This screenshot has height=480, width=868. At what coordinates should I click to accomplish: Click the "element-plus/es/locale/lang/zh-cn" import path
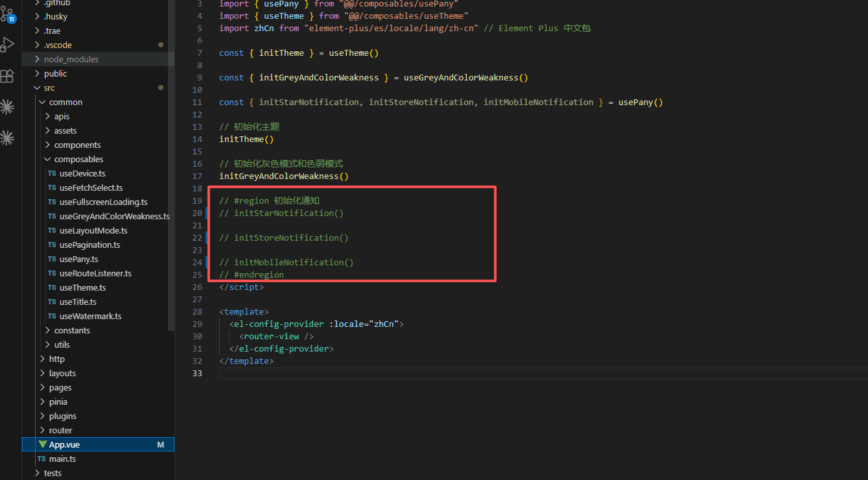pyautogui.click(x=391, y=28)
